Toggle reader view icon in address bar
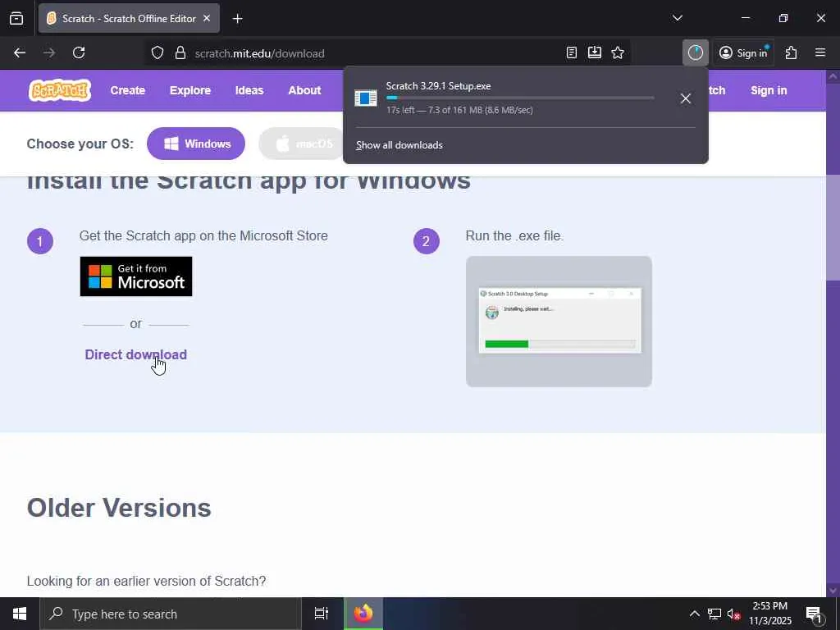840x630 pixels. pyautogui.click(x=572, y=52)
